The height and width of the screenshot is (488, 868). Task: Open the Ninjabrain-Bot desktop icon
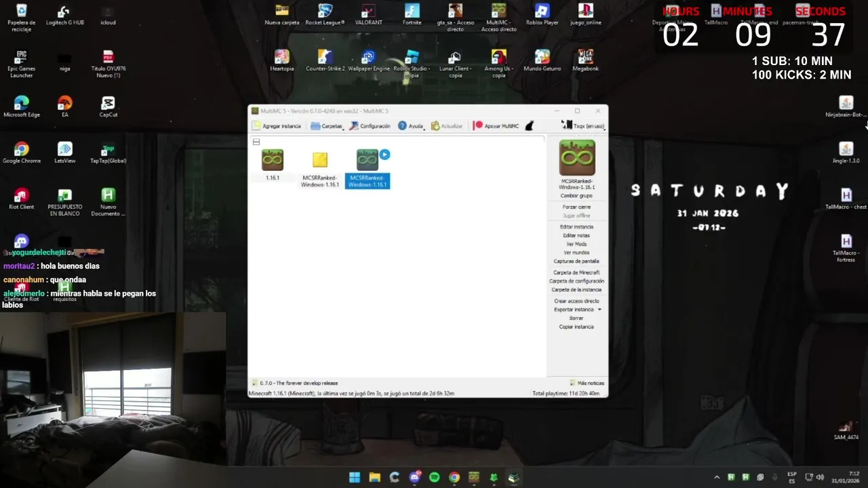[x=846, y=107]
